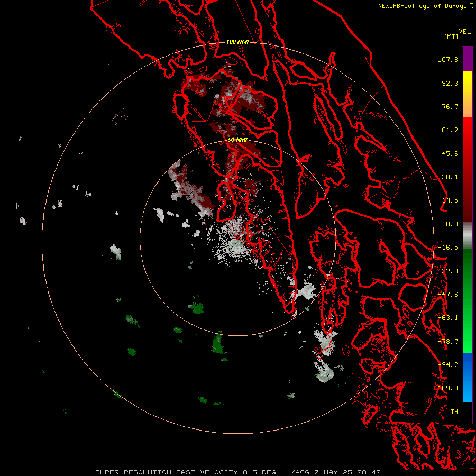
Task: Click the -32.0 velocity scale value
Action: 448,271
